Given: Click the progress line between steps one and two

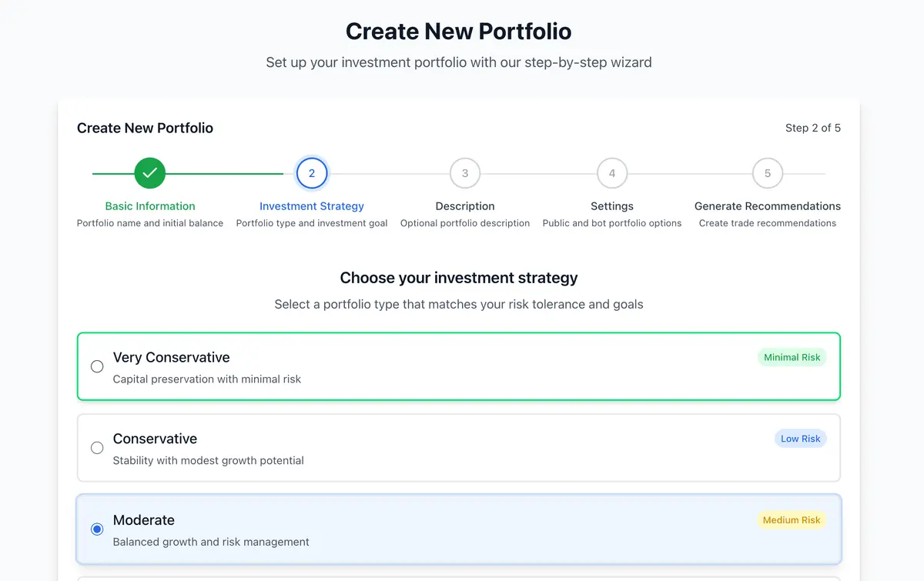Looking at the screenshot, I should tap(231, 172).
